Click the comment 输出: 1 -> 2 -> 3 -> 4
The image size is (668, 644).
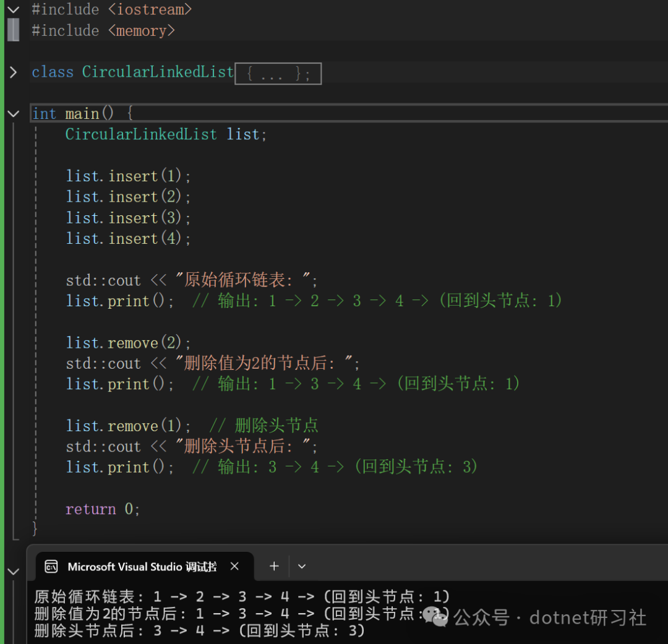point(377,301)
